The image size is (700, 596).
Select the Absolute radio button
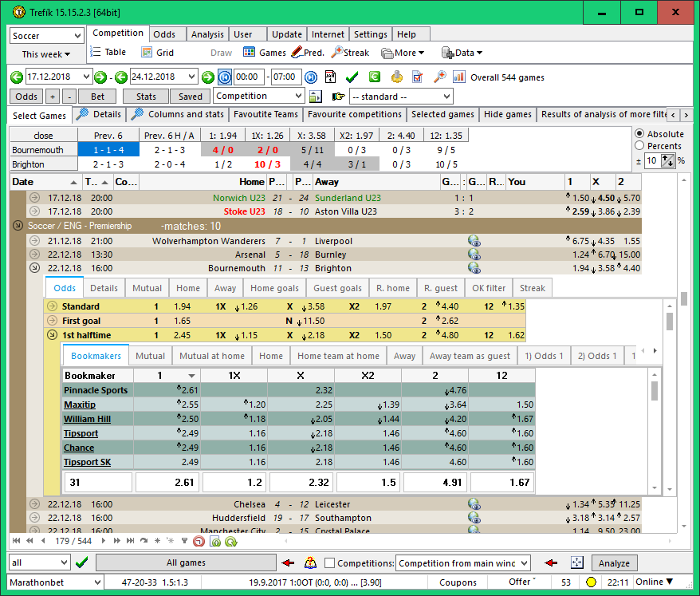click(x=639, y=133)
